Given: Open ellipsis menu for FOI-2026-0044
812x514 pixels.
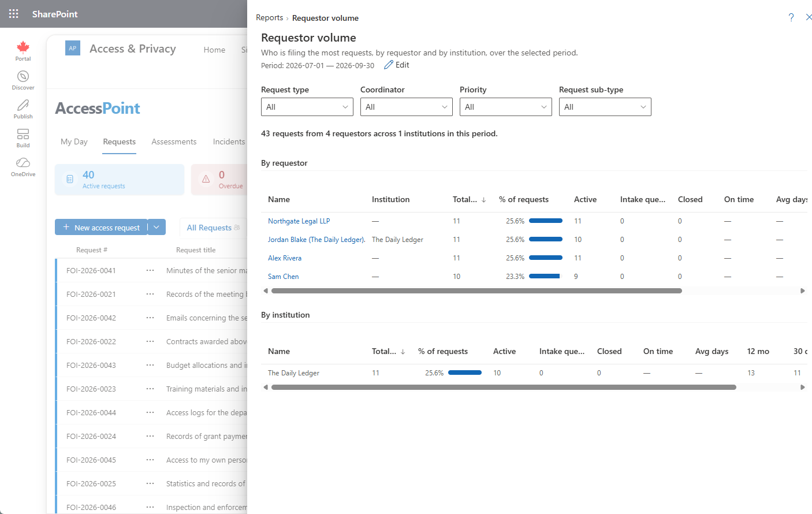Looking at the screenshot, I should 150,412.
